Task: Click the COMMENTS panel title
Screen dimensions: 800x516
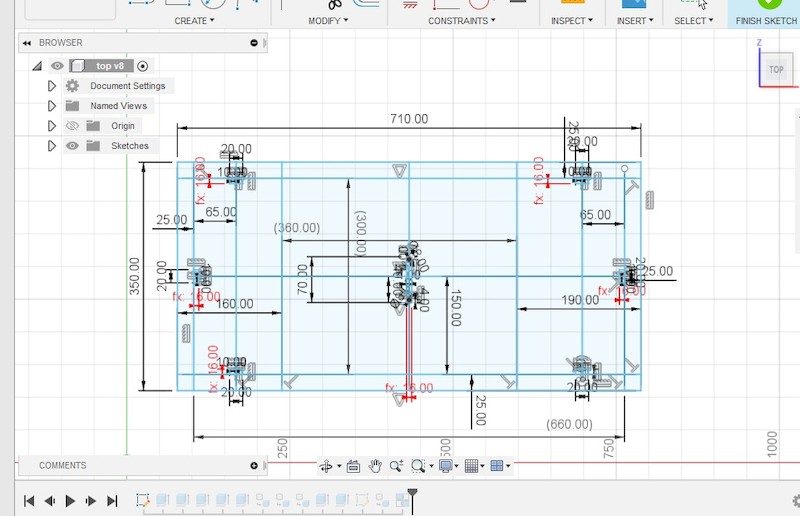Action: (63, 465)
